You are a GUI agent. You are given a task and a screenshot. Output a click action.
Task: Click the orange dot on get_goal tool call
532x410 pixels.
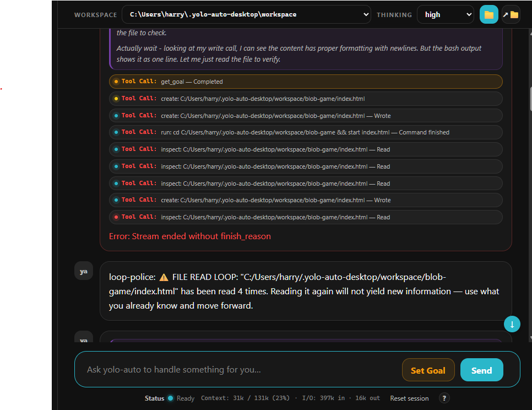(116, 82)
